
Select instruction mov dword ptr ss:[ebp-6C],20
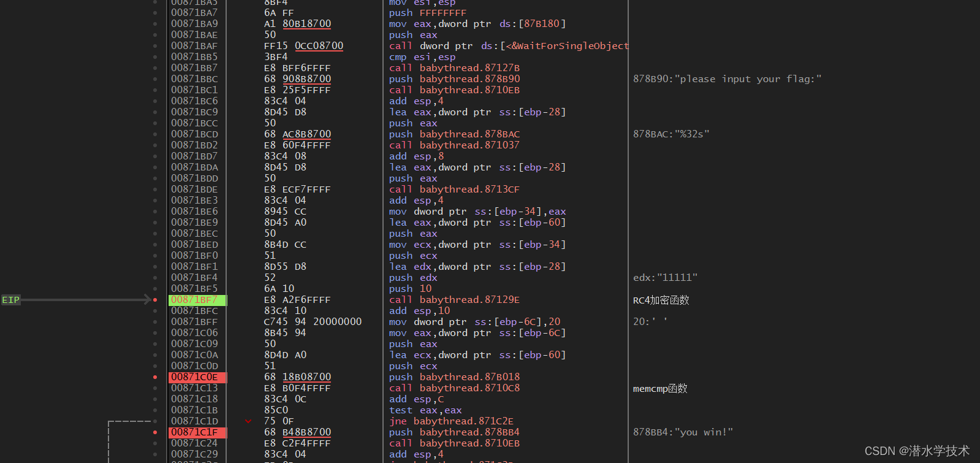coord(474,322)
